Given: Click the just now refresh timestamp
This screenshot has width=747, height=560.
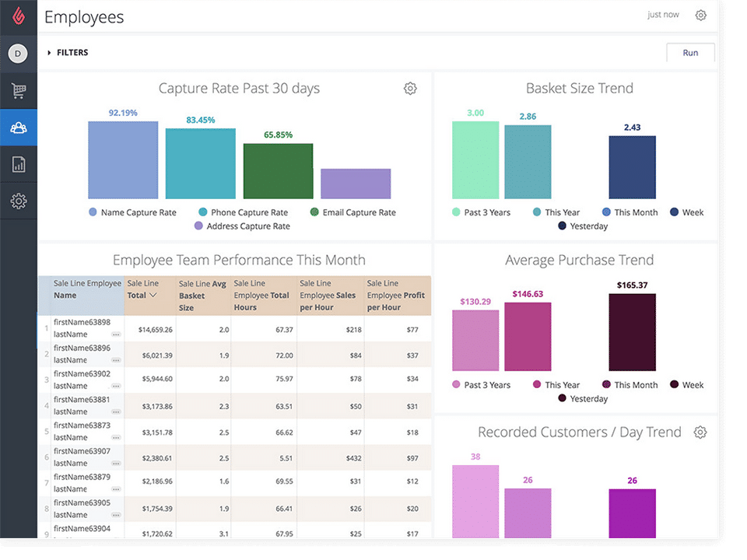Looking at the screenshot, I should tap(663, 15).
